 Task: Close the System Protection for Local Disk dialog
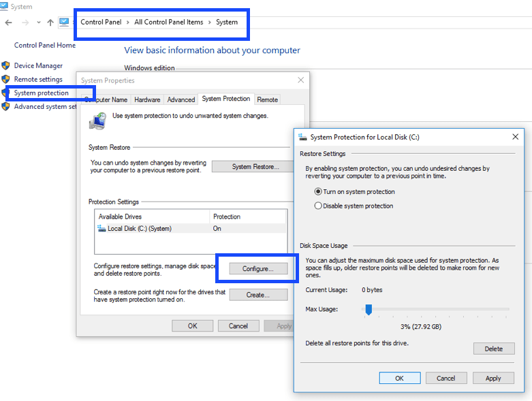[x=515, y=137]
